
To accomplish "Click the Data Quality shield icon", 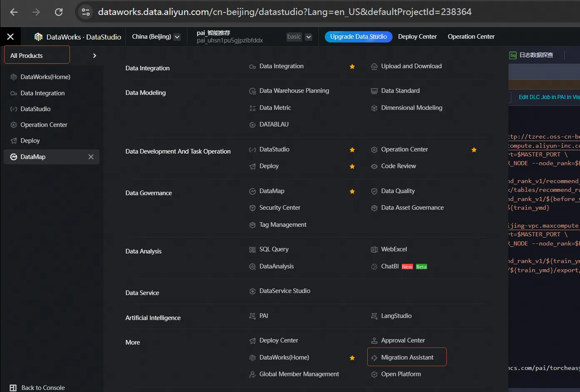I will click(x=374, y=191).
